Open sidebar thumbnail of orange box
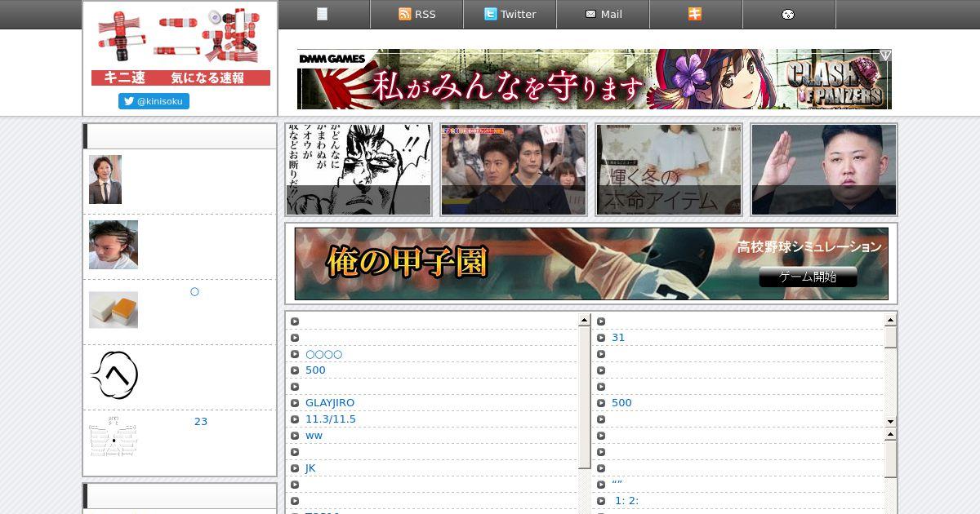 pos(114,310)
